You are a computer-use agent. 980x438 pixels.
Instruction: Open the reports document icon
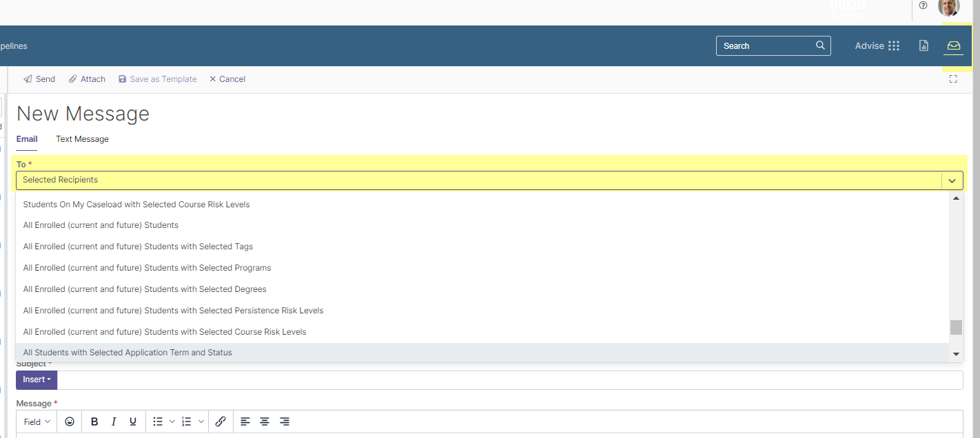coord(923,45)
